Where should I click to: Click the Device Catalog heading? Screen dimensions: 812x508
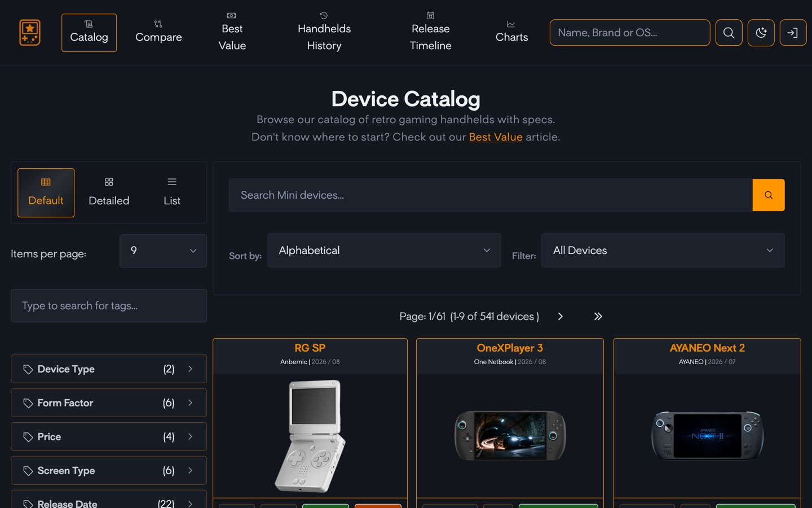point(405,99)
